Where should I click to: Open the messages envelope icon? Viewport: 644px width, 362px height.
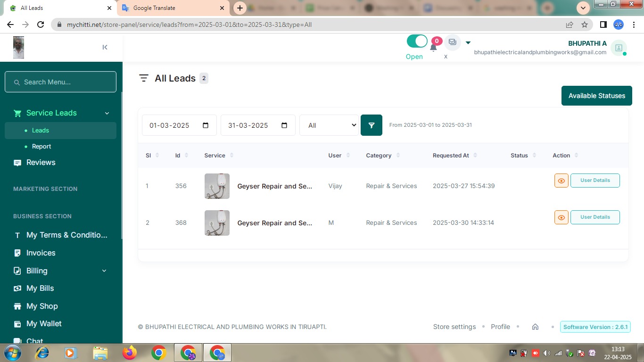452,42
